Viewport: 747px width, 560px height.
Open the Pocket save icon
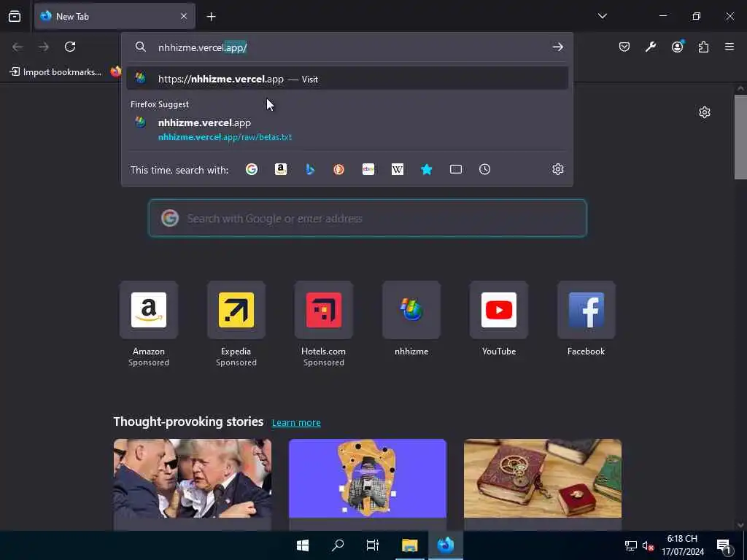pyautogui.click(x=624, y=47)
